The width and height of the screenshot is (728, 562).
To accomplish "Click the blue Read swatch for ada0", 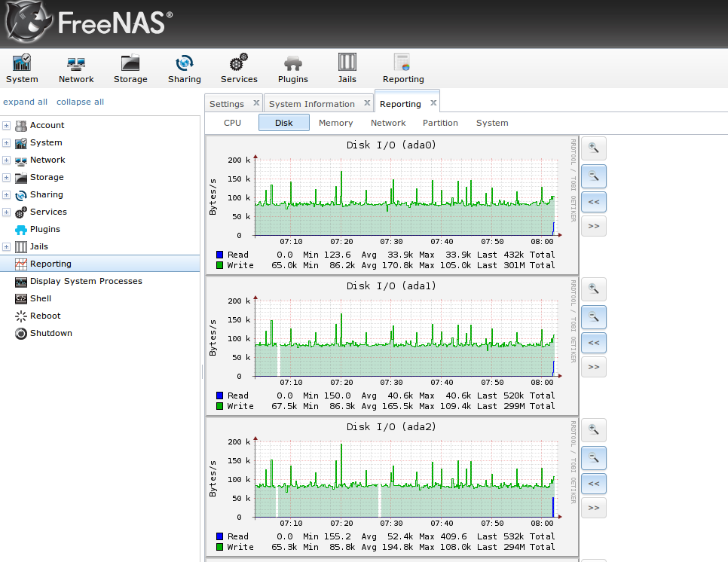I will coord(219,255).
